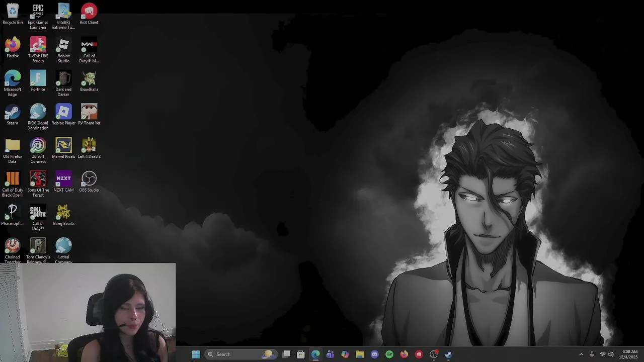Expand hidden system tray icons
644x362 pixels.
[x=581, y=354]
